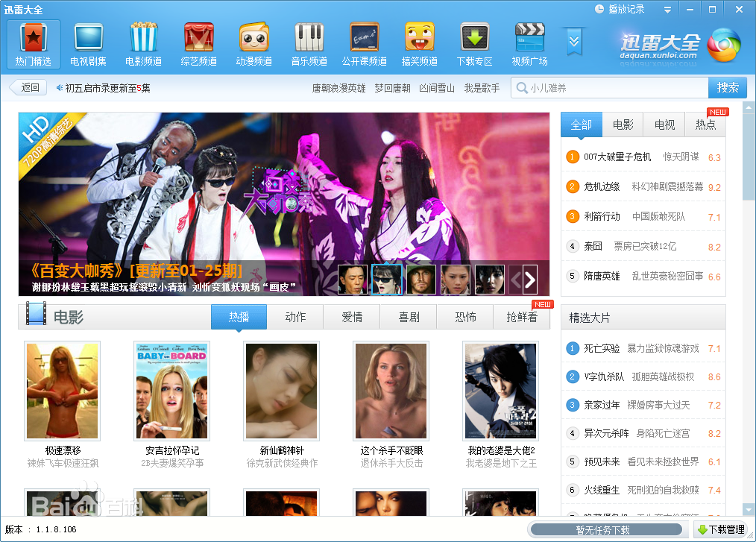Select the first banner thumbnail

(x=353, y=279)
